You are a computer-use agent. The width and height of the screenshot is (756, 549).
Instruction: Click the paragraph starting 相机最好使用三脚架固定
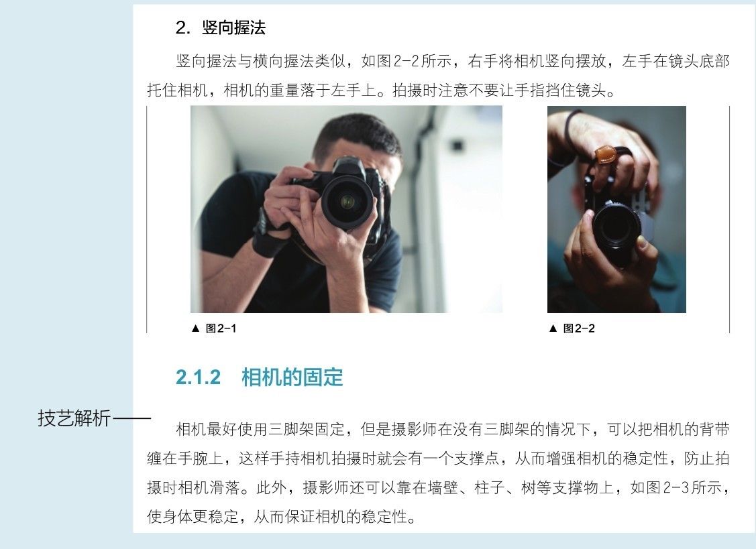pyautogui.click(x=438, y=473)
